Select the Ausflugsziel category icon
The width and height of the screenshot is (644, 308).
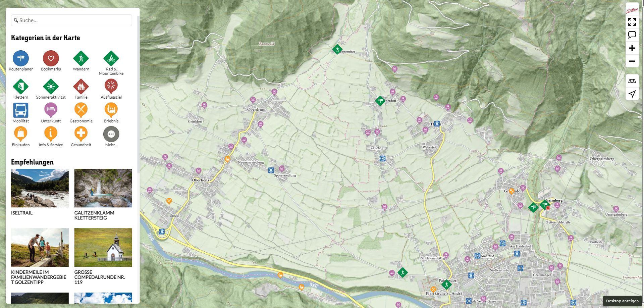coord(111,86)
